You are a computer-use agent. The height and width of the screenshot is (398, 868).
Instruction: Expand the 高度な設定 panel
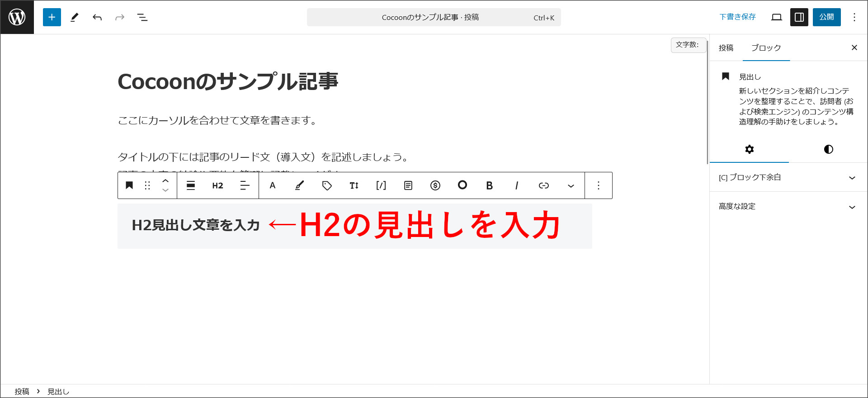pos(788,206)
